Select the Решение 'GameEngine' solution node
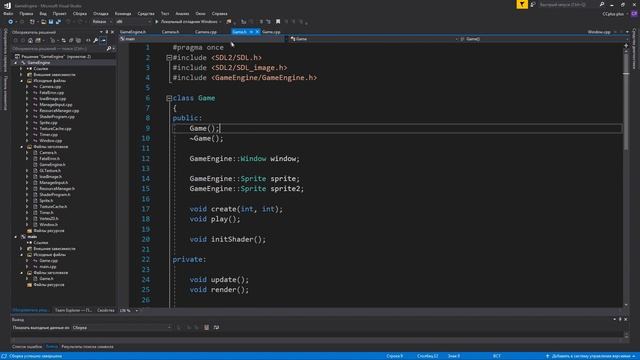Screen dimensions: 640x360 [53, 57]
